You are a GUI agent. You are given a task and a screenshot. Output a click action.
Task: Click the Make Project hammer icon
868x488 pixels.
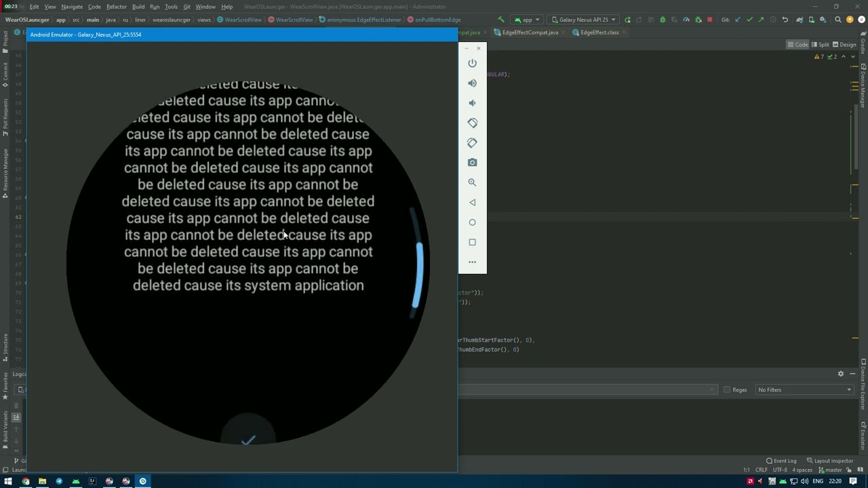tap(501, 20)
